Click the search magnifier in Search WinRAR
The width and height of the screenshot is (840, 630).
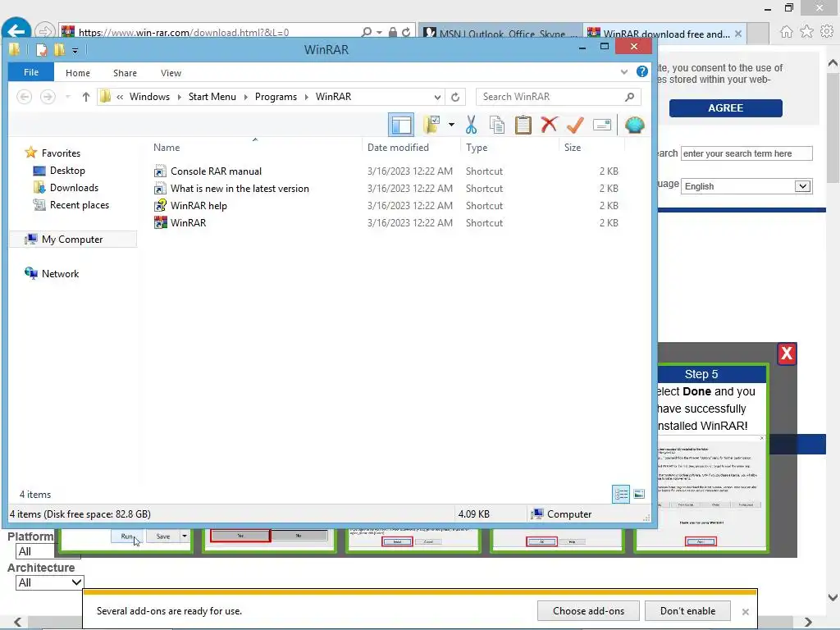630,97
